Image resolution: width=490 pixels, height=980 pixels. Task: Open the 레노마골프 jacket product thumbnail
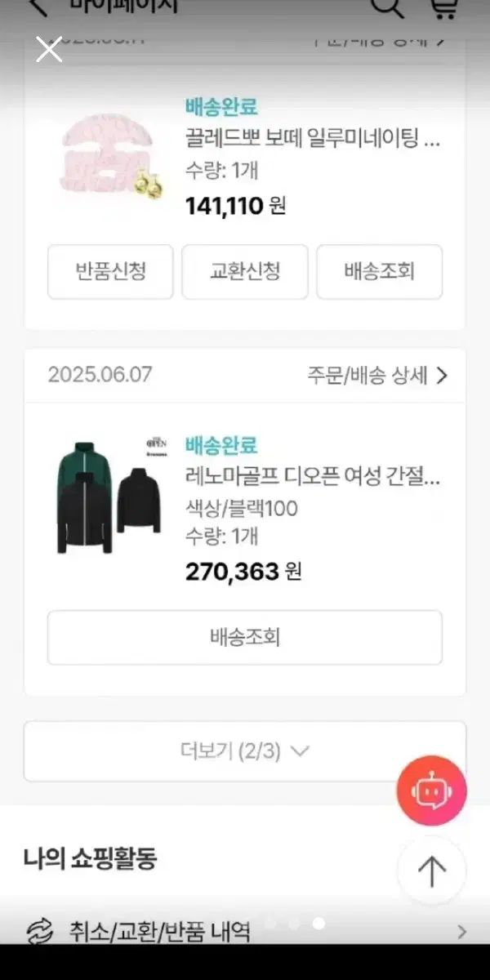click(108, 495)
